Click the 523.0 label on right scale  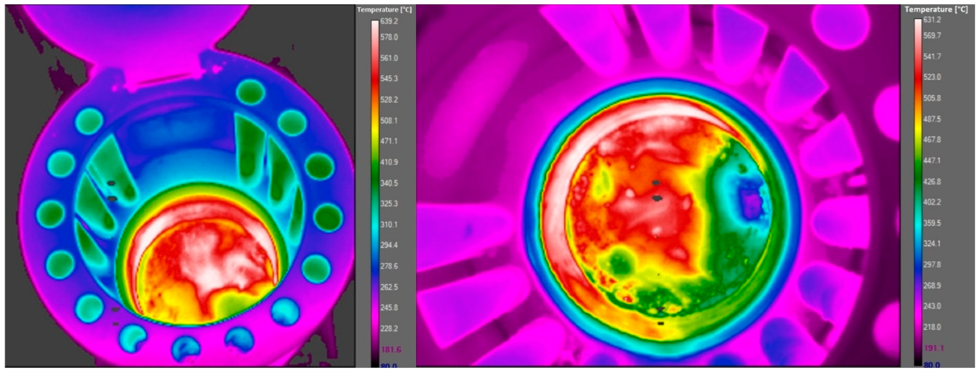(932, 77)
